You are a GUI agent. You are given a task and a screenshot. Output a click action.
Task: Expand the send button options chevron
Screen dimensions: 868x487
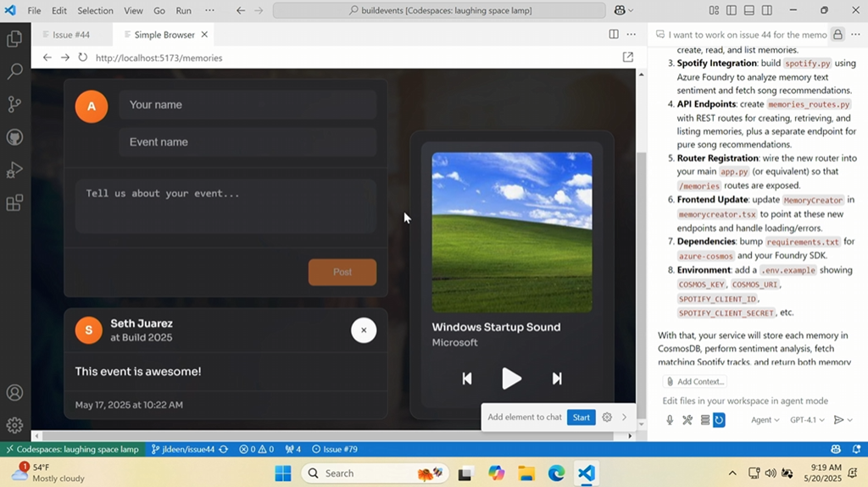[x=850, y=420]
